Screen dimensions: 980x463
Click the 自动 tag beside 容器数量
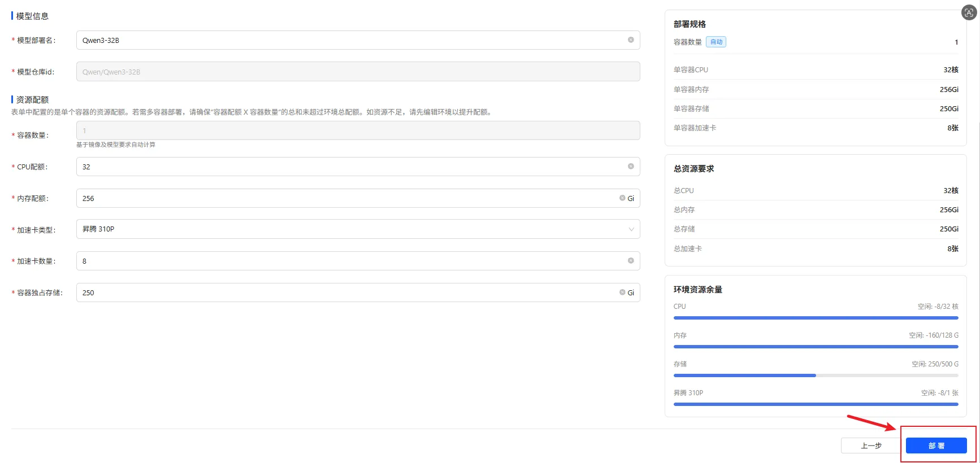(x=716, y=42)
